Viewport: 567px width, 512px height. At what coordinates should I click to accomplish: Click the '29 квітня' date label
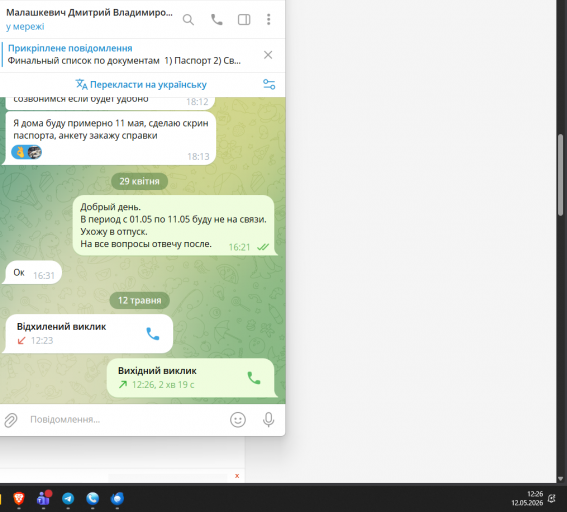point(139,181)
